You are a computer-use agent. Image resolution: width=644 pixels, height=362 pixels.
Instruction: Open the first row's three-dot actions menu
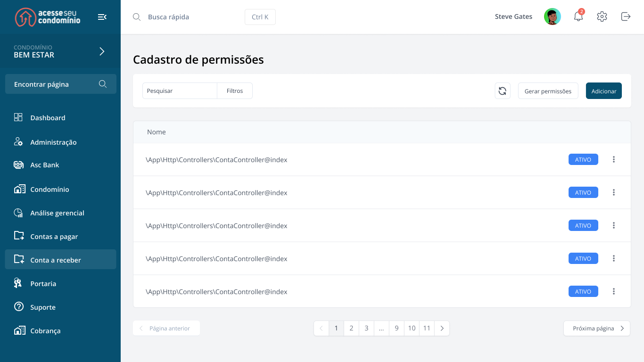(x=614, y=159)
